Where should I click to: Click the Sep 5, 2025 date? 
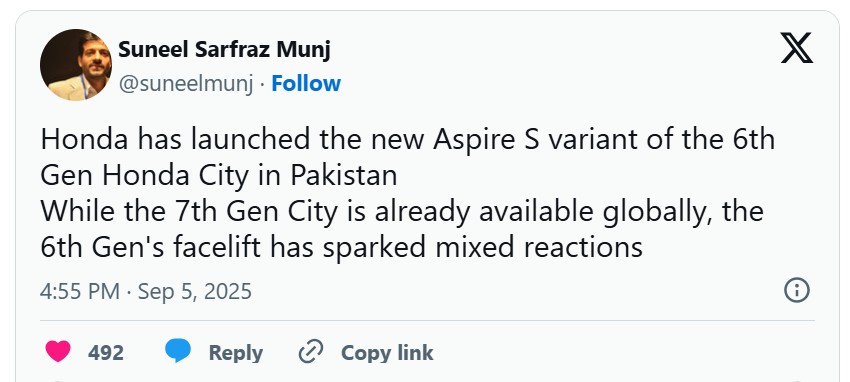coord(195,291)
